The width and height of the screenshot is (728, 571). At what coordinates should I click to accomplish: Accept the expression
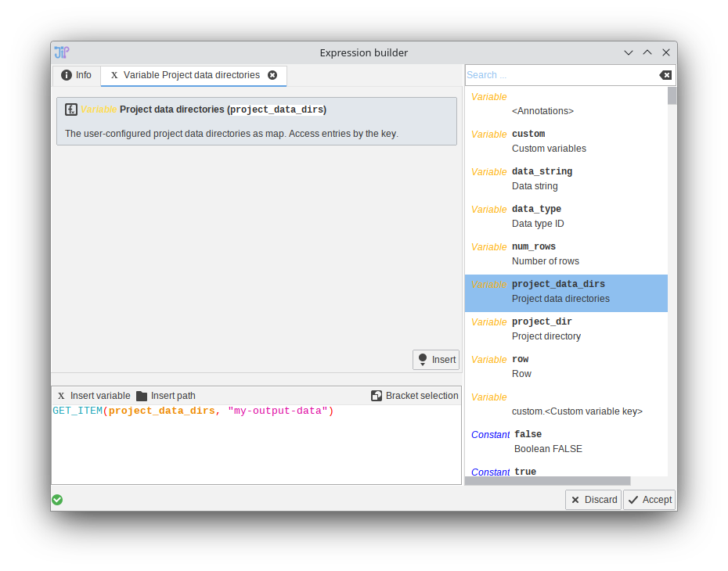[649, 500]
